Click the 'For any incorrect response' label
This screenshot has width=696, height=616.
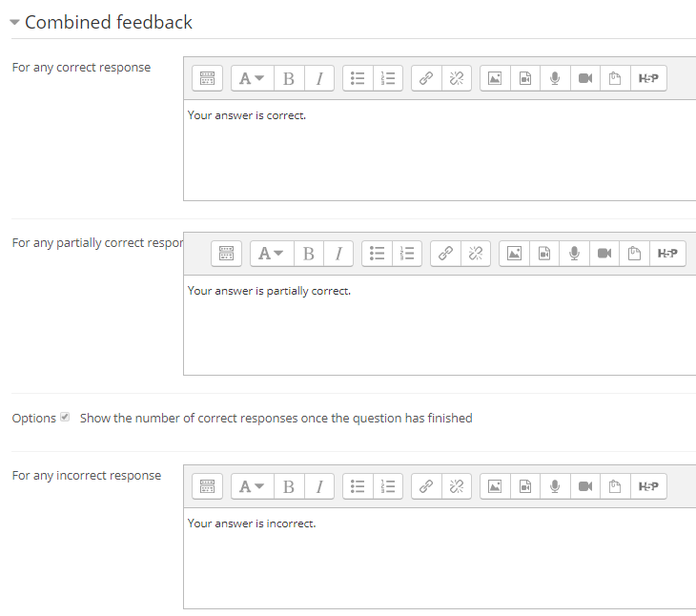click(x=87, y=475)
